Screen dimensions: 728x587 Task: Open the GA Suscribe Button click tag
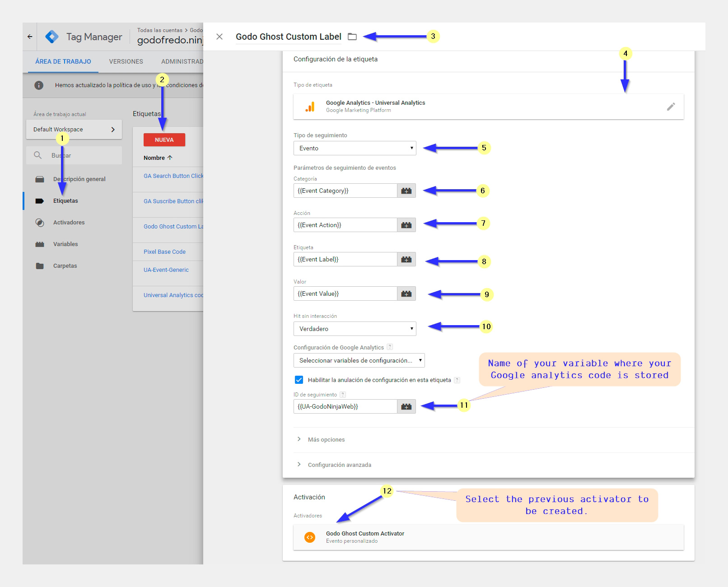pyautogui.click(x=173, y=201)
